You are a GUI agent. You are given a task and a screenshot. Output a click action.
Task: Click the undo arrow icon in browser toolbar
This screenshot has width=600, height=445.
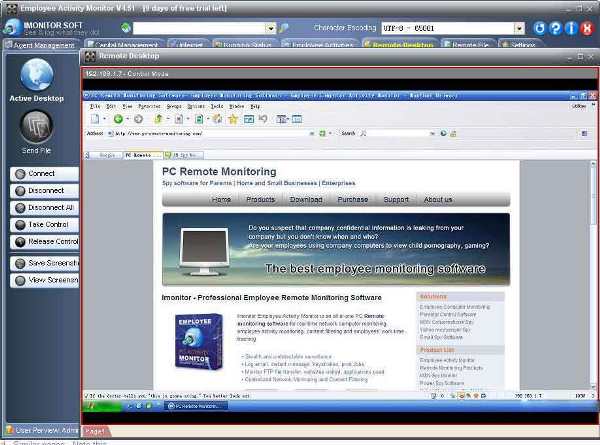263,119
